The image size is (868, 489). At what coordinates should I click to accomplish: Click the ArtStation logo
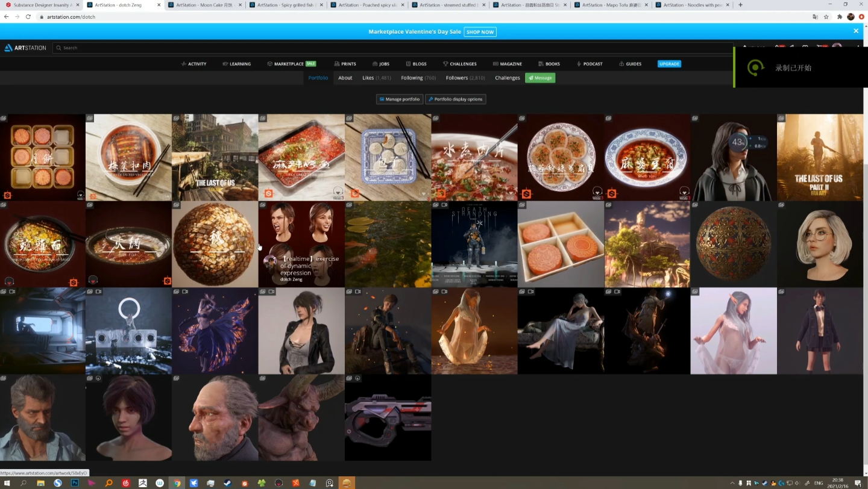[25, 48]
